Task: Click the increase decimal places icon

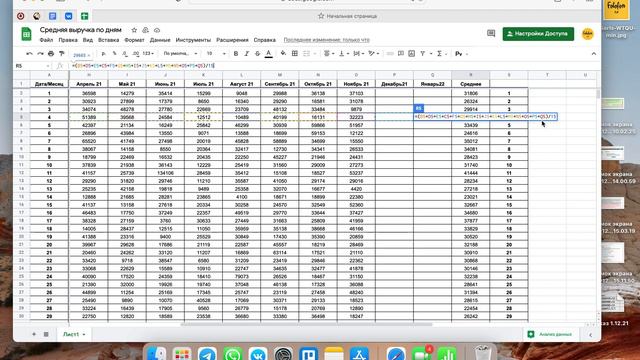Action: [x=136, y=53]
